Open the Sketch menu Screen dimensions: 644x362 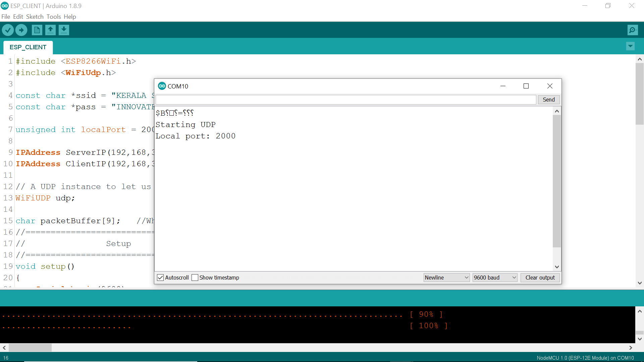(x=35, y=17)
